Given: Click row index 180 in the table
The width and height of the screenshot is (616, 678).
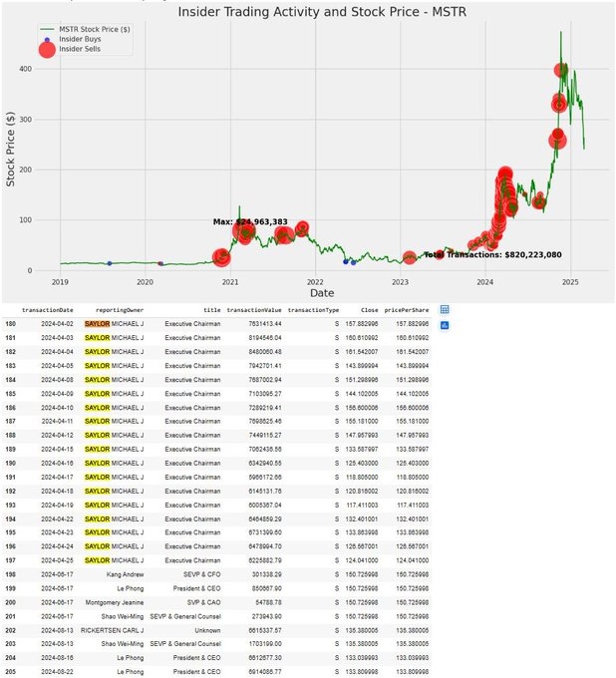Looking at the screenshot, I should coord(10,324).
